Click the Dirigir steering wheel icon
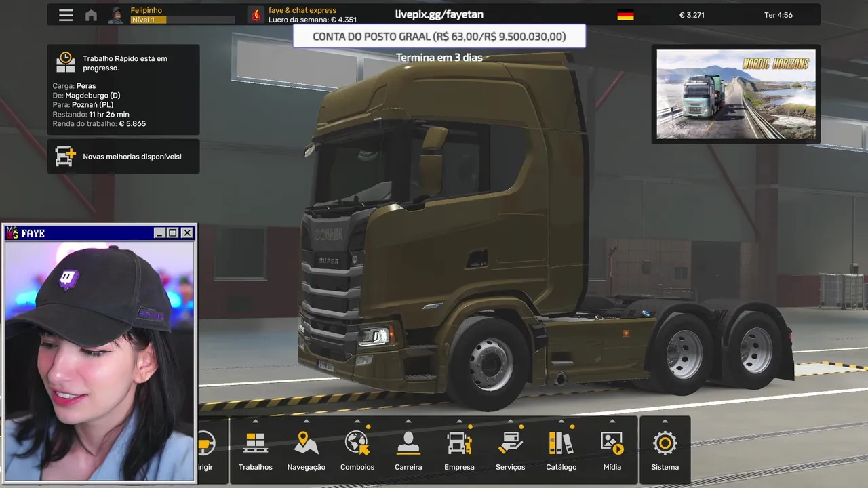 tap(206, 443)
